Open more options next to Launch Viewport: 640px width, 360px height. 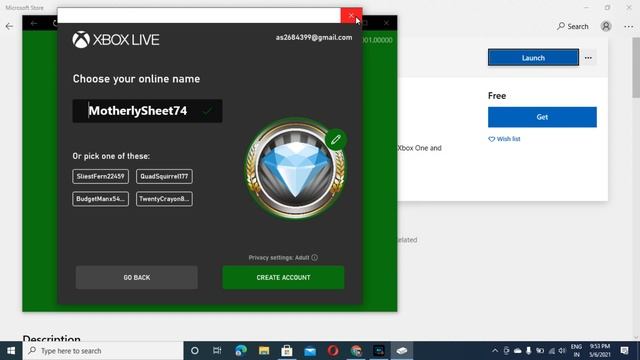(588, 58)
